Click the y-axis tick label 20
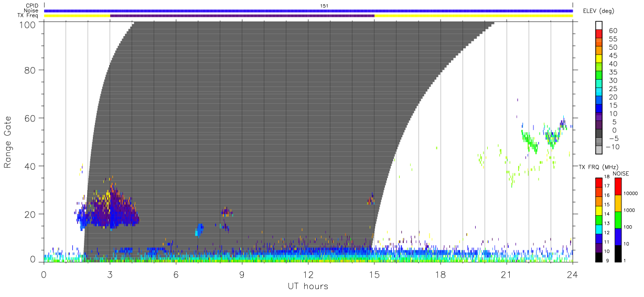 tap(31, 214)
